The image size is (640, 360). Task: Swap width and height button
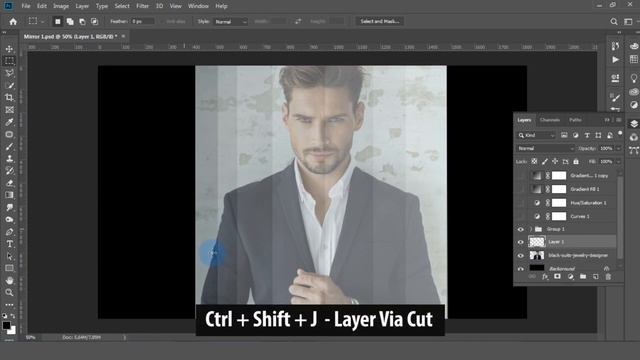click(298, 22)
